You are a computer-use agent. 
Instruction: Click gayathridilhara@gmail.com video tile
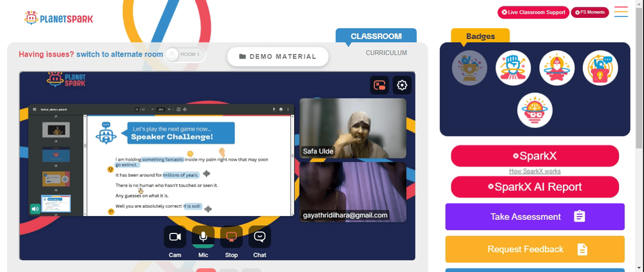pos(353,192)
